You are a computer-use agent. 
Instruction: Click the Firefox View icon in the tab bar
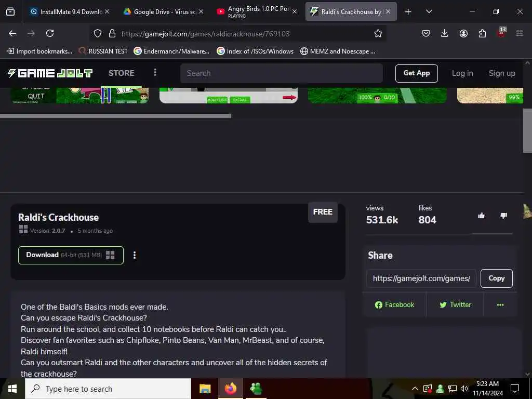10,11
